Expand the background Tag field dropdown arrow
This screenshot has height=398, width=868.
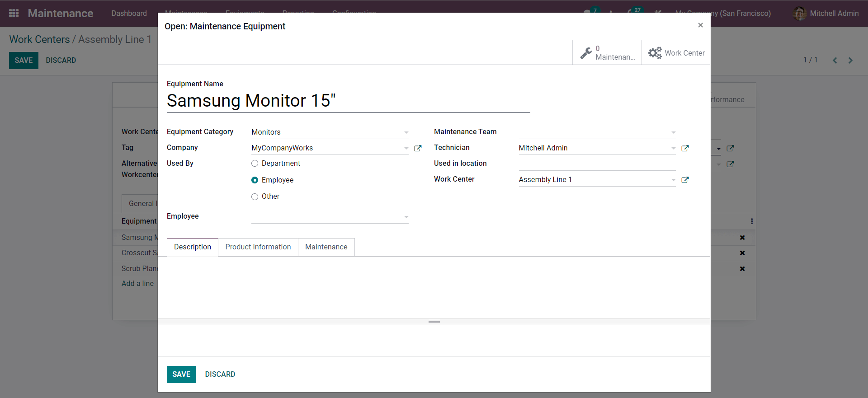[x=719, y=148]
